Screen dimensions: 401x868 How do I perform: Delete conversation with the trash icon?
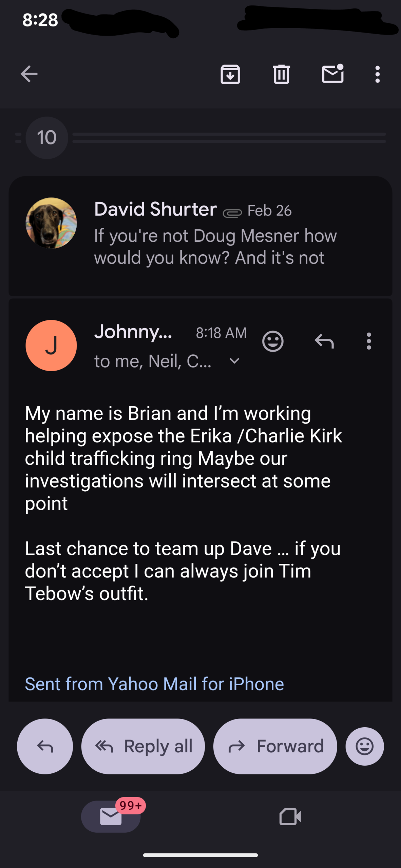pyautogui.click(x=281, y=74)
